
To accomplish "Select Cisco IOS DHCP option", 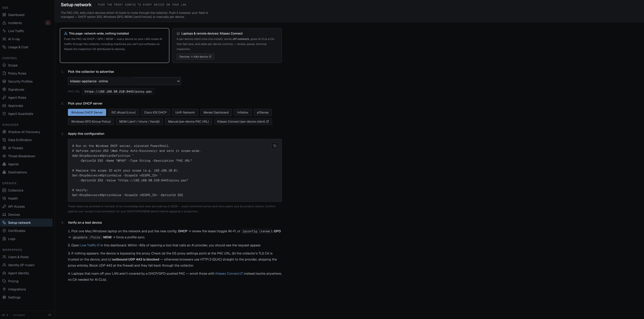I will 155,113.
